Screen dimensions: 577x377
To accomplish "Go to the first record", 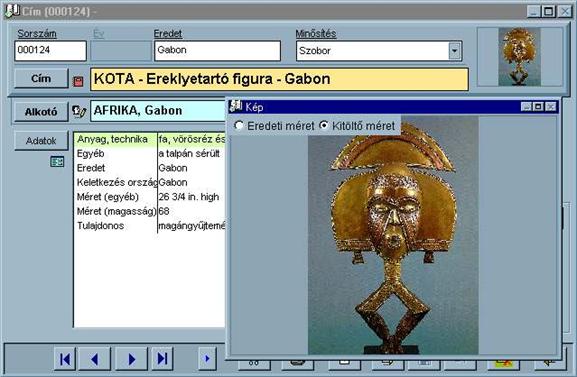I will click(65, 359).
